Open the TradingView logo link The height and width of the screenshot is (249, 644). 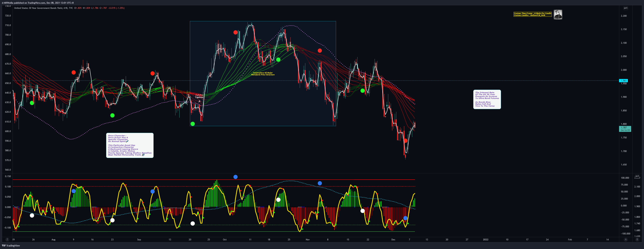click(x=11, y=246)
